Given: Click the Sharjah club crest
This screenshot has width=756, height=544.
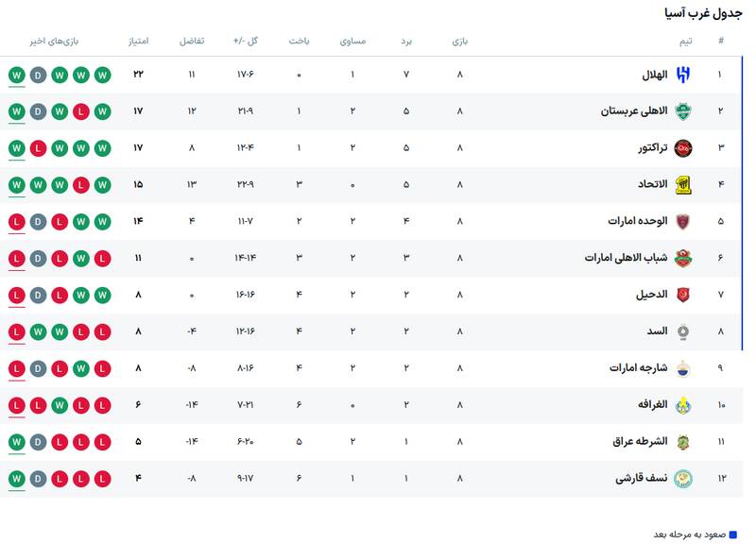Looking at the screenshot, I should (683, 368).
